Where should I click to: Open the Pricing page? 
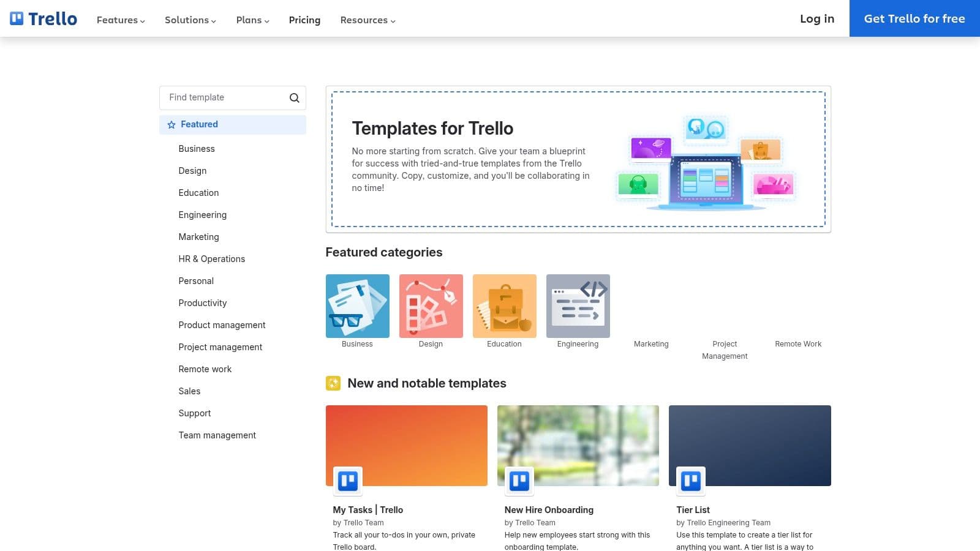point(304,20)
